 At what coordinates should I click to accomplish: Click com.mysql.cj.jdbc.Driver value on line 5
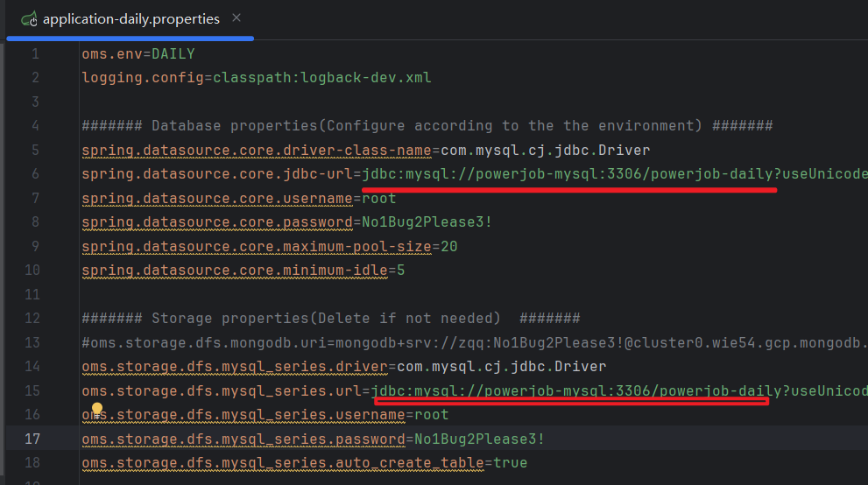[x=546, y=151]
